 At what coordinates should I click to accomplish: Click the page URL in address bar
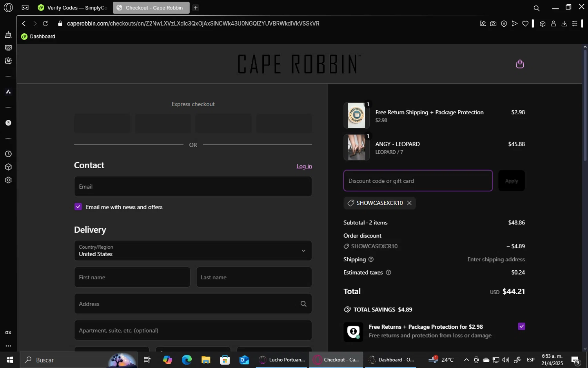193,24
